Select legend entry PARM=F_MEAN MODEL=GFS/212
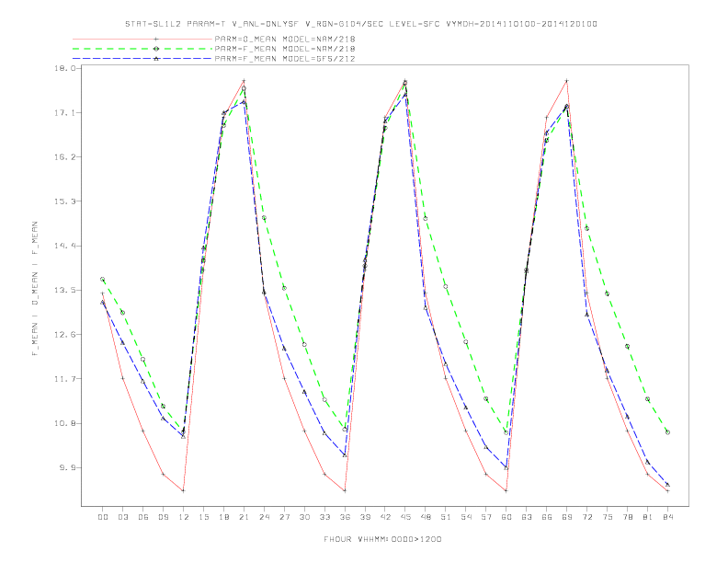This screenshot has width=728, height=563. point(285,59)
